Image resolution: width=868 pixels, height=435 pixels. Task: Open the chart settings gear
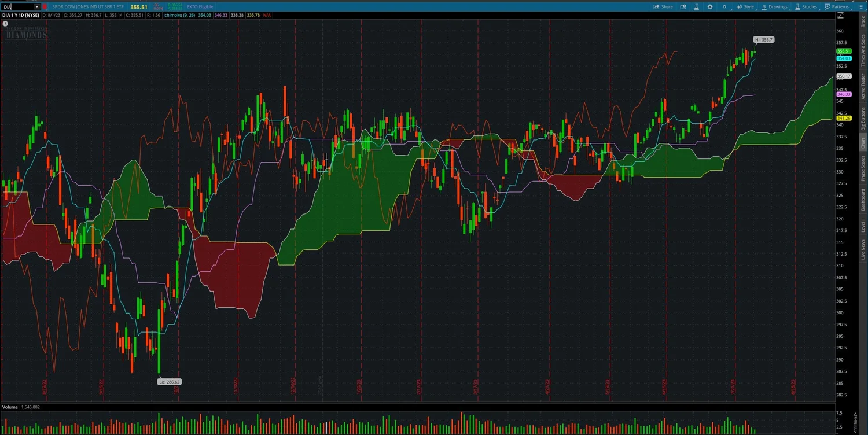710,6
